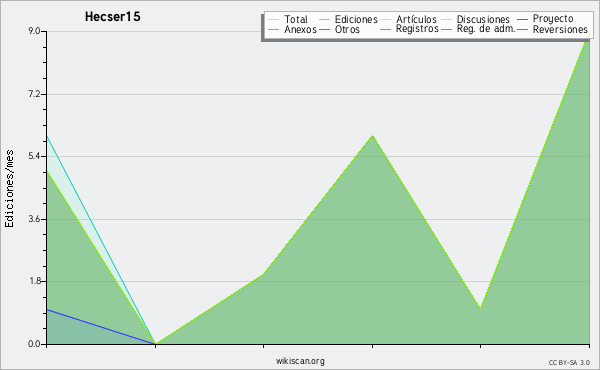This screenshot has height=370, width=600.
Task: Click the Otros legend label
Action: pyautogui.click(x=347, y=29)
